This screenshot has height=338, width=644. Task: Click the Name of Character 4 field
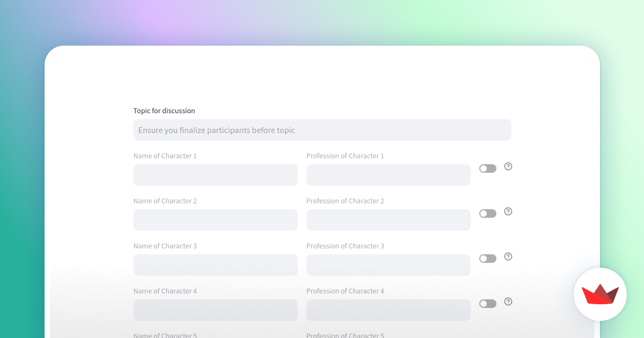pyautogui.click(x=216, y=310)
